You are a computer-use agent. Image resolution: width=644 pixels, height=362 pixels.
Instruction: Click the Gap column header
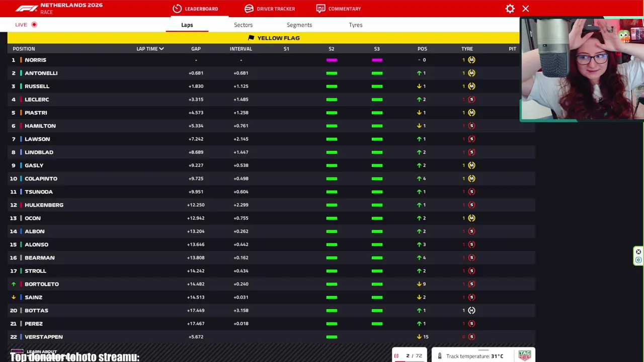pyautogui.click(x=196, y=49)
